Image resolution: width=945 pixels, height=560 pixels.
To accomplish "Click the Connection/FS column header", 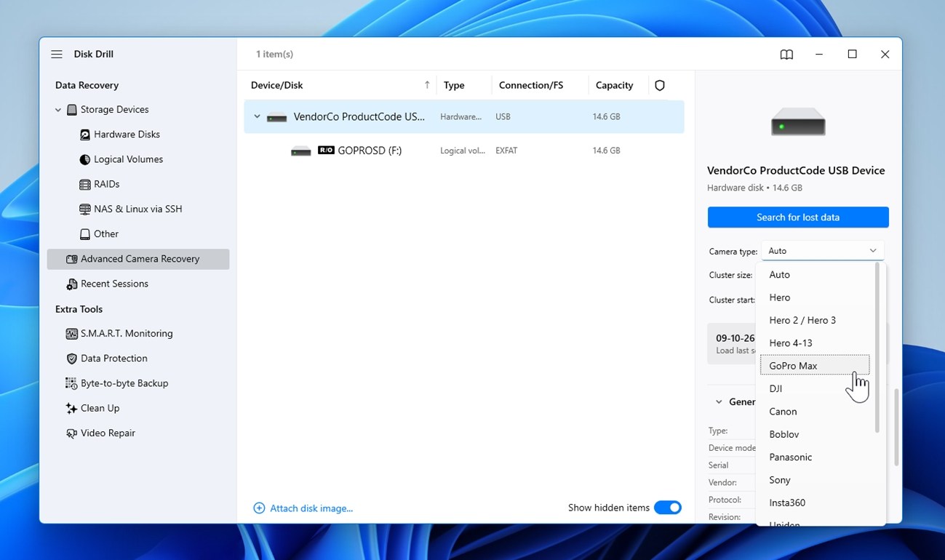I will [531, 85].
